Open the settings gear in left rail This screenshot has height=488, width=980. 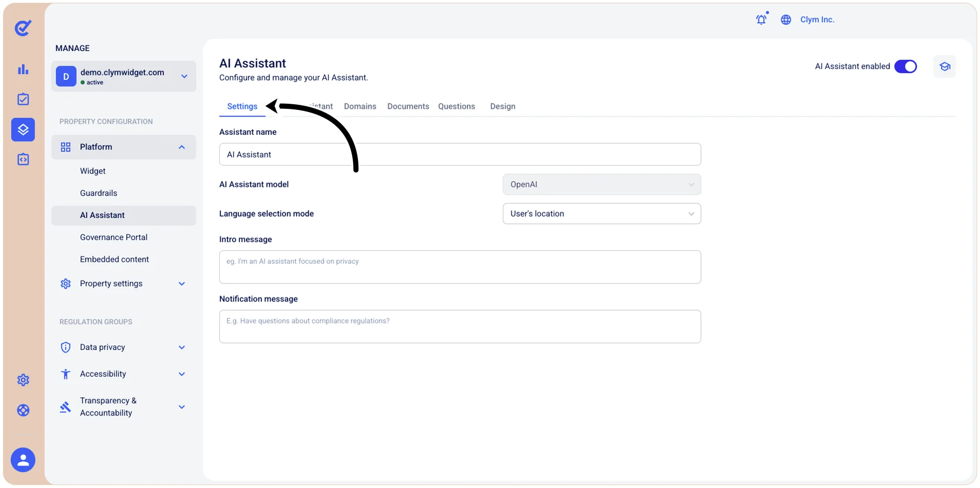tap(23, 380)
